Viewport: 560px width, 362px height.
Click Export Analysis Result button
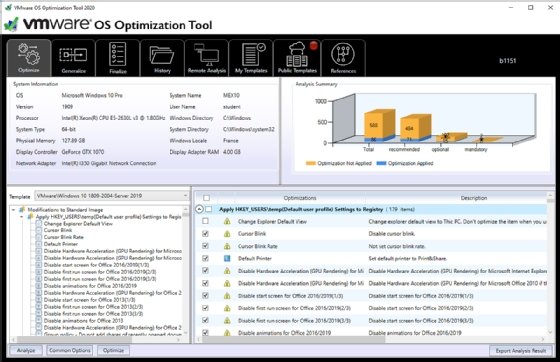521,351
